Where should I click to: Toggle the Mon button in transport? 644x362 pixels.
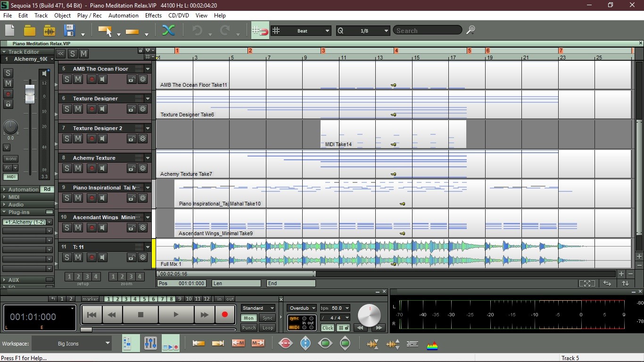pyautogui.click(x=248, y=318)
